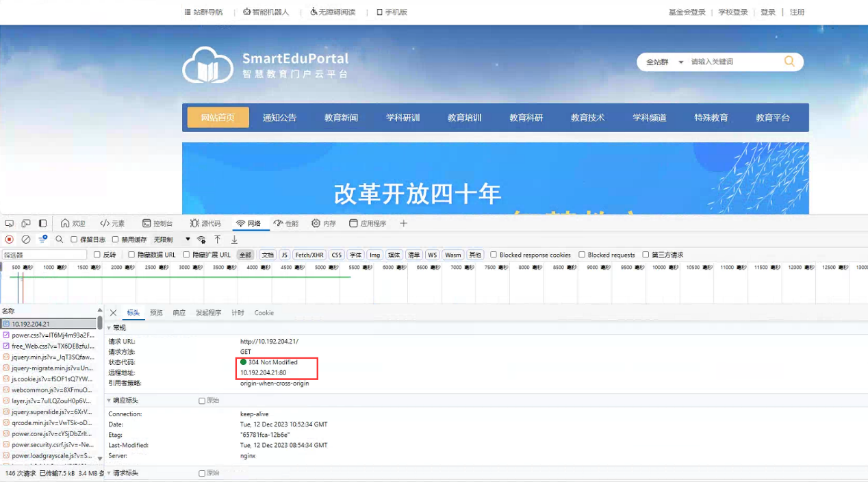Filter requests by Fetch/XHR type
The image size is (868, 482).
pyautogui.click(x=309, y=255)
